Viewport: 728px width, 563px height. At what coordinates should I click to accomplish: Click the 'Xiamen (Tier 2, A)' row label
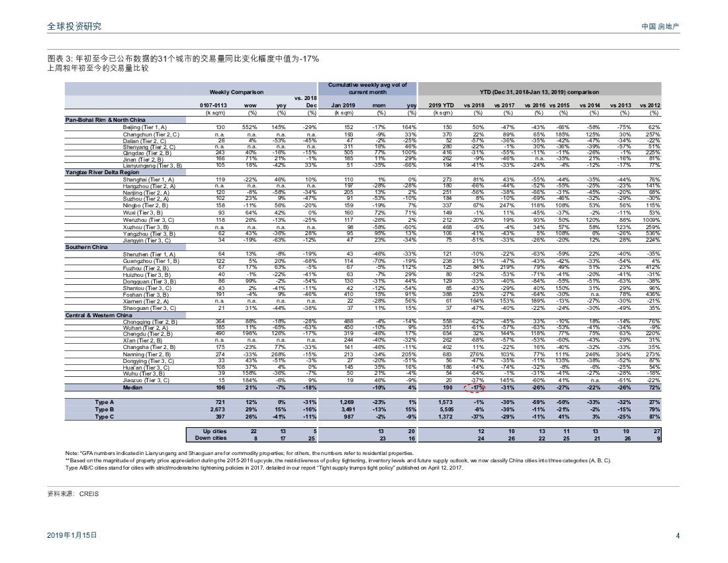tap(146, 301)
